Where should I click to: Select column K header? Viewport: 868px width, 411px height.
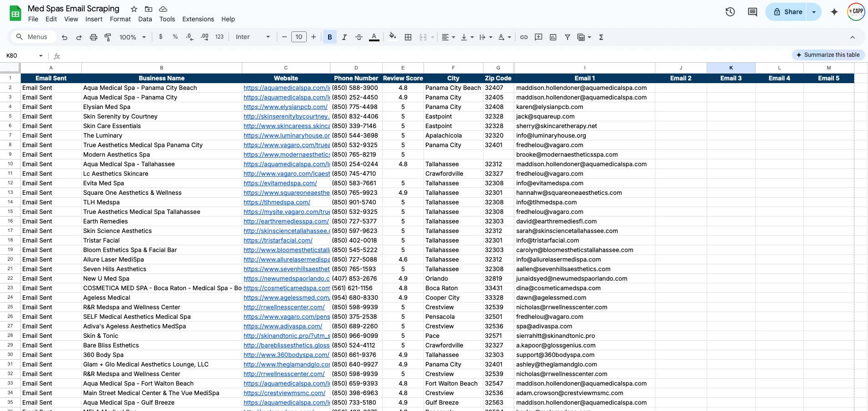(731, 68)
